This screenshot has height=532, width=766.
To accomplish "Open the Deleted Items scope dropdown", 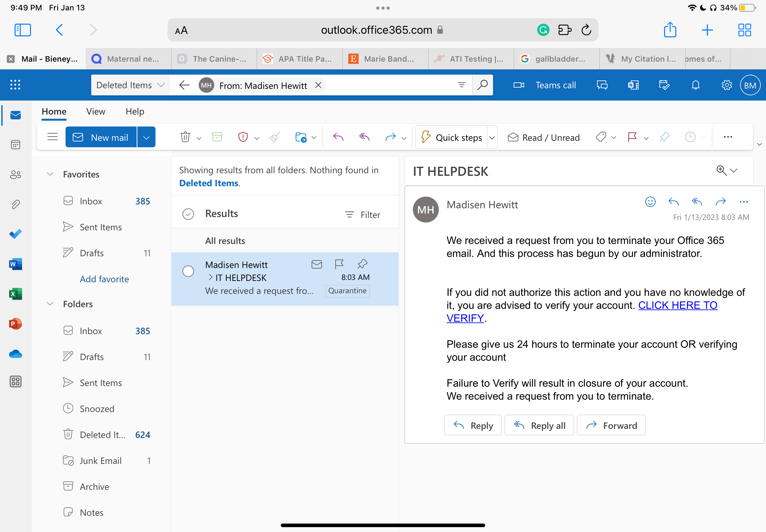I will [130, 85].
